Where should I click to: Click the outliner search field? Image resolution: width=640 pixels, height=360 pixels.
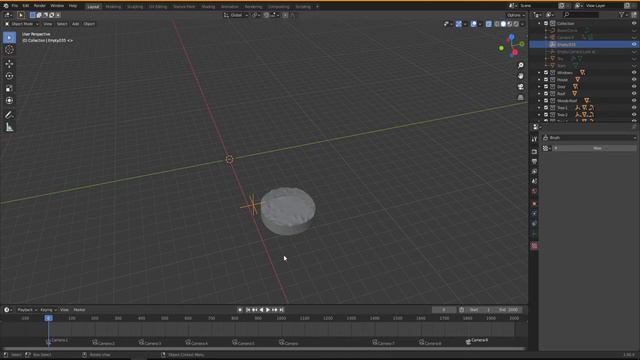[x=580, y=15]
